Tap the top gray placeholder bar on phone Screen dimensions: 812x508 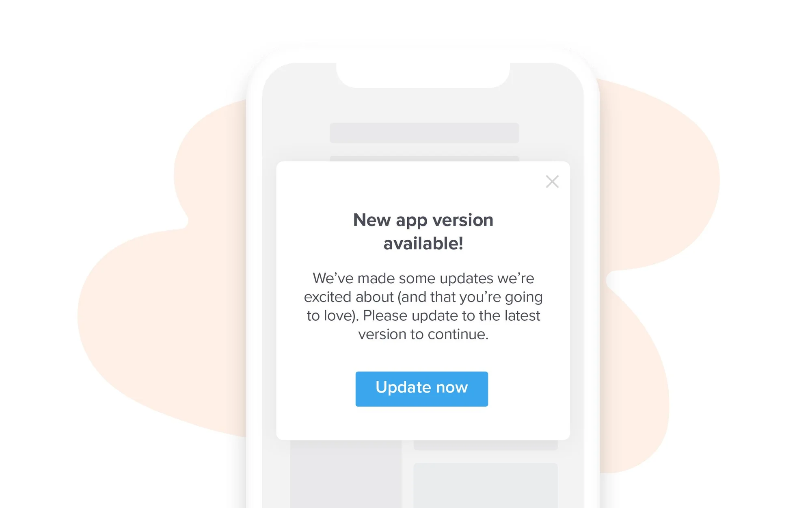click(424, 133)
